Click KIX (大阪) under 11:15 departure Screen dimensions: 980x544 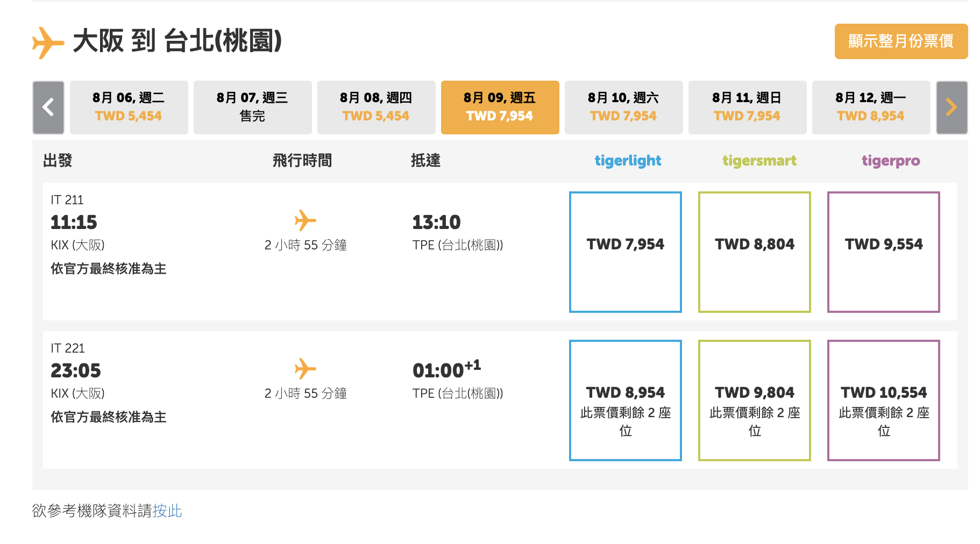(77, 245)
